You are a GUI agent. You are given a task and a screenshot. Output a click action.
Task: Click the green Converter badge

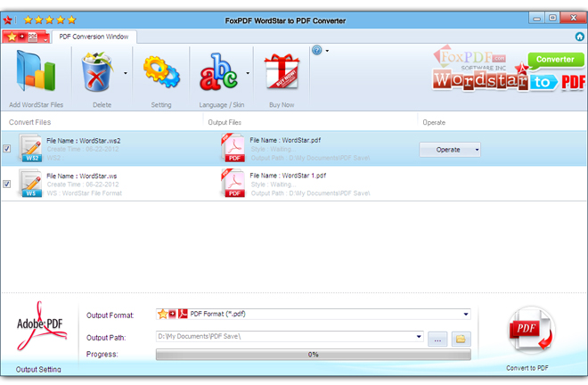555,60
